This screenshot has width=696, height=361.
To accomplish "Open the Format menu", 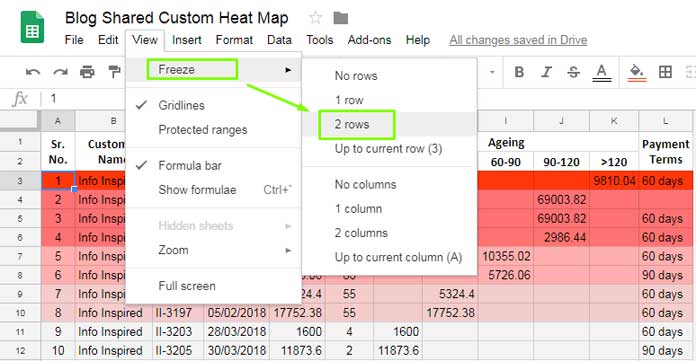I will 234,40.
